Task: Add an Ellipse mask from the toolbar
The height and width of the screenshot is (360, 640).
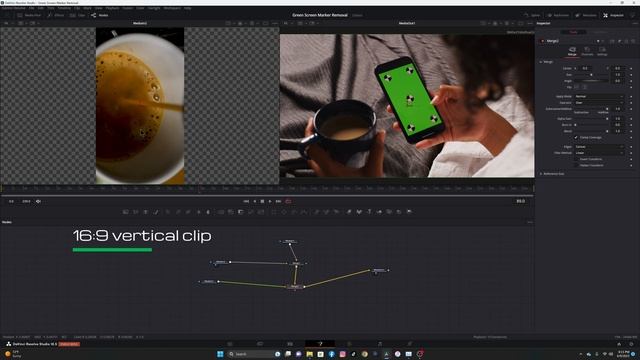Action: coord(284,212)
